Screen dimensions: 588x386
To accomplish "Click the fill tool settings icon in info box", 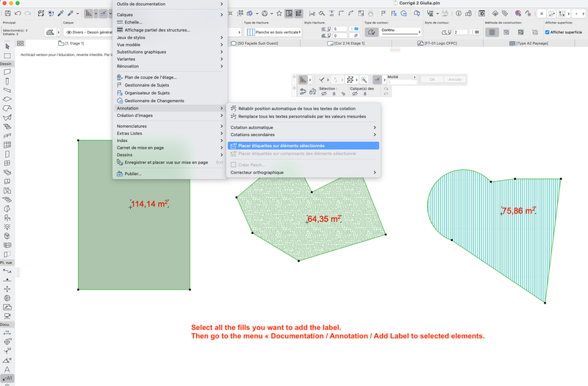I will pyautogui.click(x=50, y=32).
